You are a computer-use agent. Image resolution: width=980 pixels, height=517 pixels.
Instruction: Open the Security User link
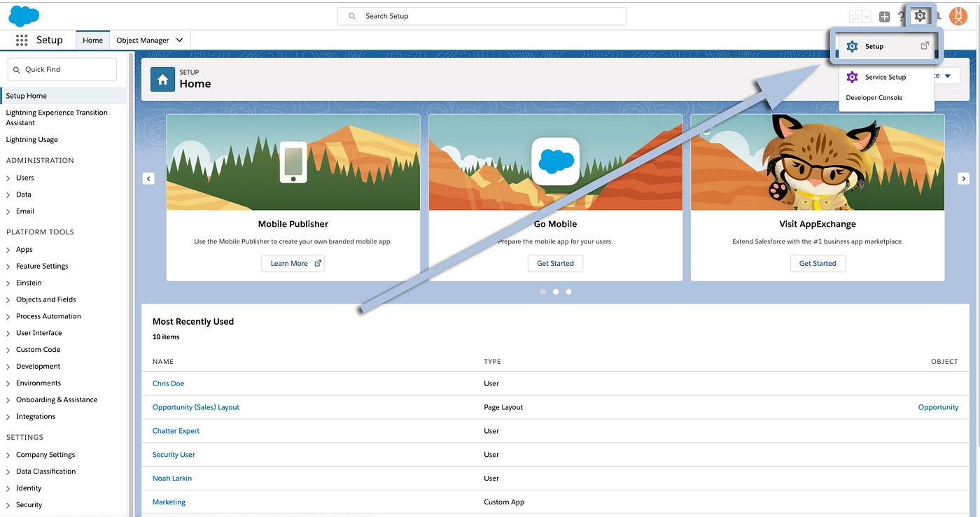click(174, 455)
